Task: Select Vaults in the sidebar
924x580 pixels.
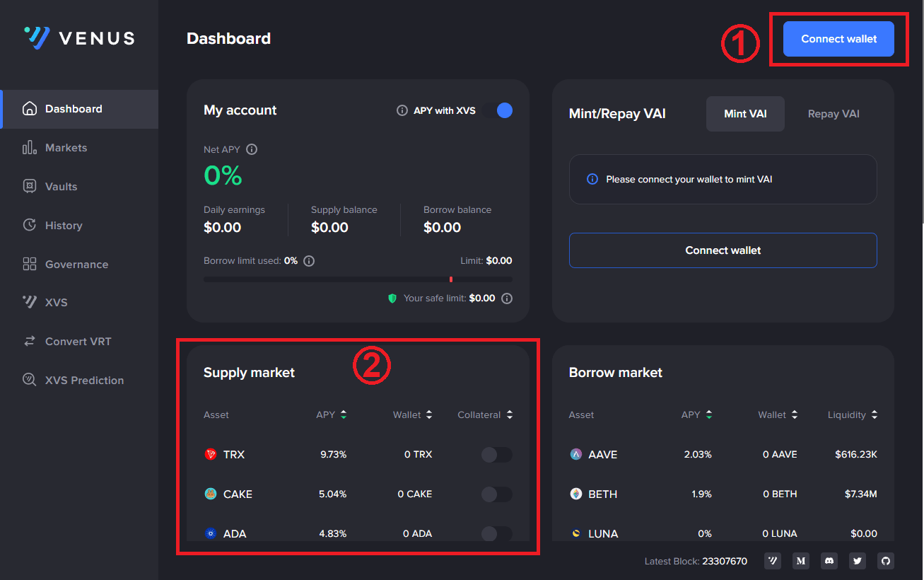Action: (x=62, y=186)
